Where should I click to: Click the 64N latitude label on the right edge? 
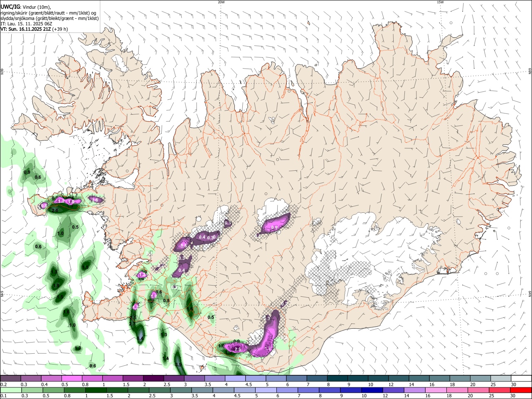(530, 294)
